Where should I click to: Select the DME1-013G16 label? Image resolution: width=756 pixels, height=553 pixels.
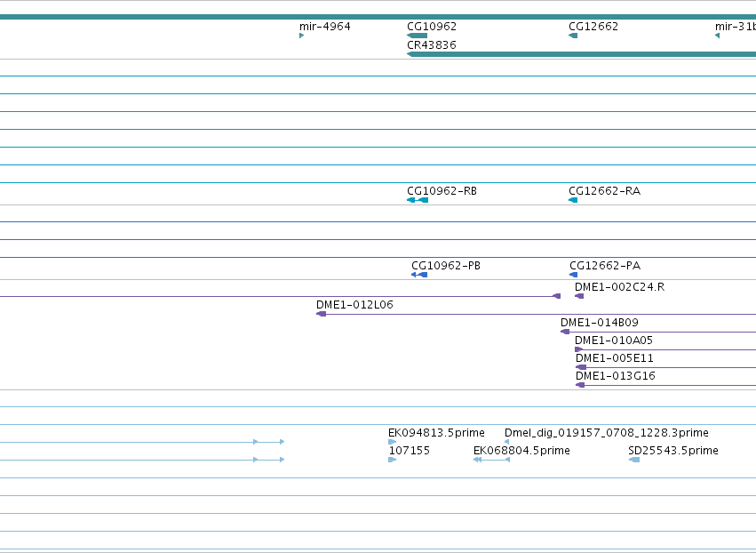tap(616, 376)
